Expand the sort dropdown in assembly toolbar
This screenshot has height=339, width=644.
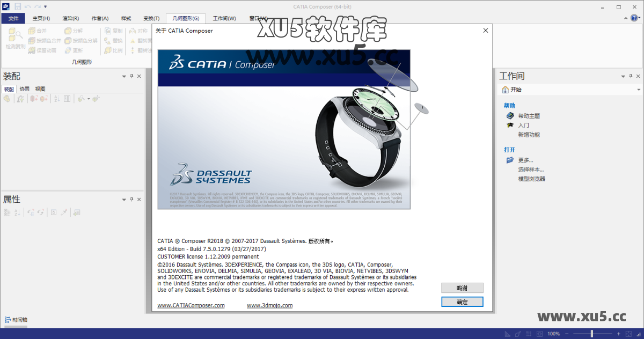click(89, 99)
